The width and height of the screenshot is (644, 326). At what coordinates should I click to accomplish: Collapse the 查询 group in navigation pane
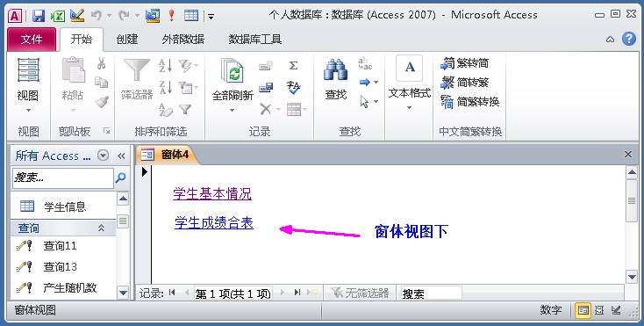[x=101, y=228]
